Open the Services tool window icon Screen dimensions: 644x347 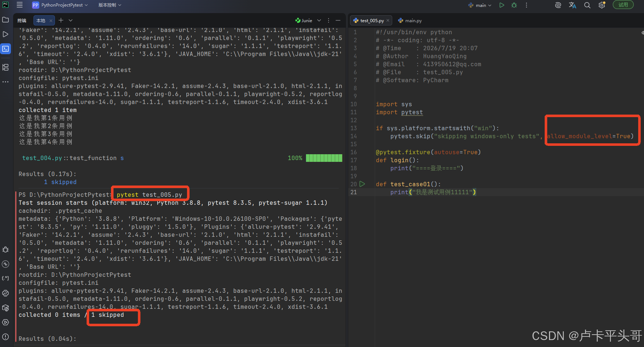[5, 322]
